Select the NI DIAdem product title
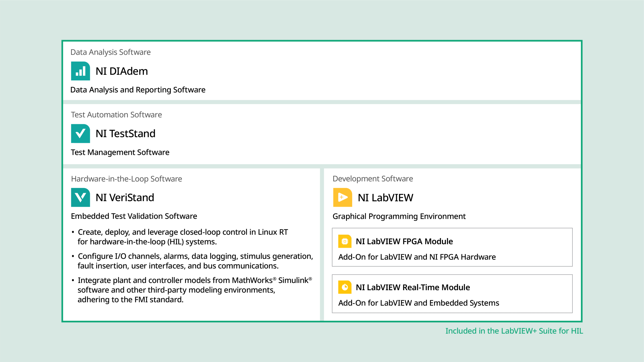The height and width of the screenshot is (362, 644). click(122, 71)
